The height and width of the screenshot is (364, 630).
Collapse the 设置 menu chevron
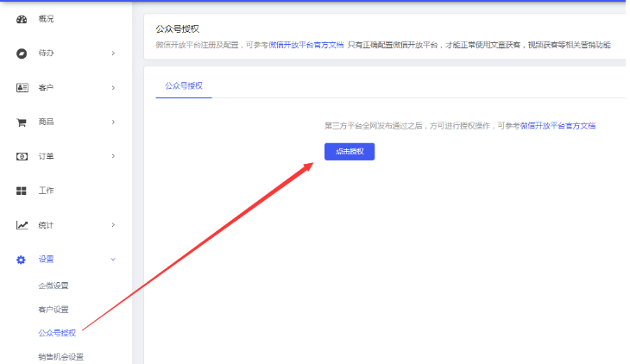113,260
